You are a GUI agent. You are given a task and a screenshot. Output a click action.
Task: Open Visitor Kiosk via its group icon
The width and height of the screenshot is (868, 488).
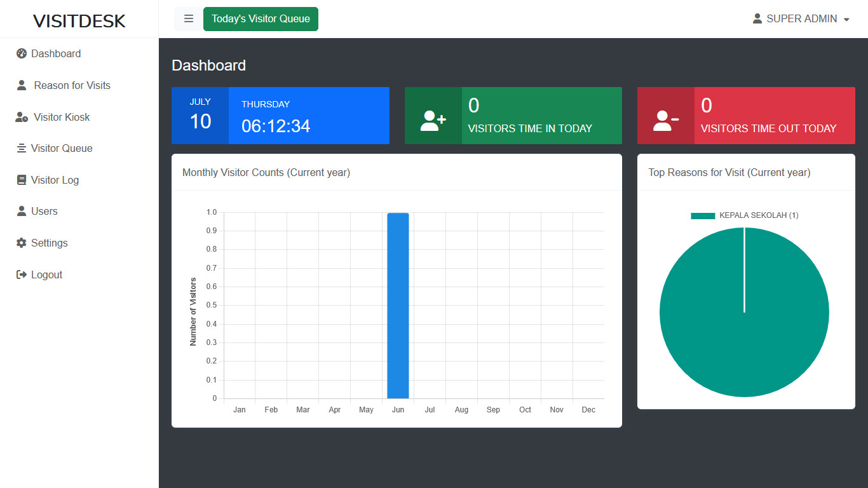[20, 117]
